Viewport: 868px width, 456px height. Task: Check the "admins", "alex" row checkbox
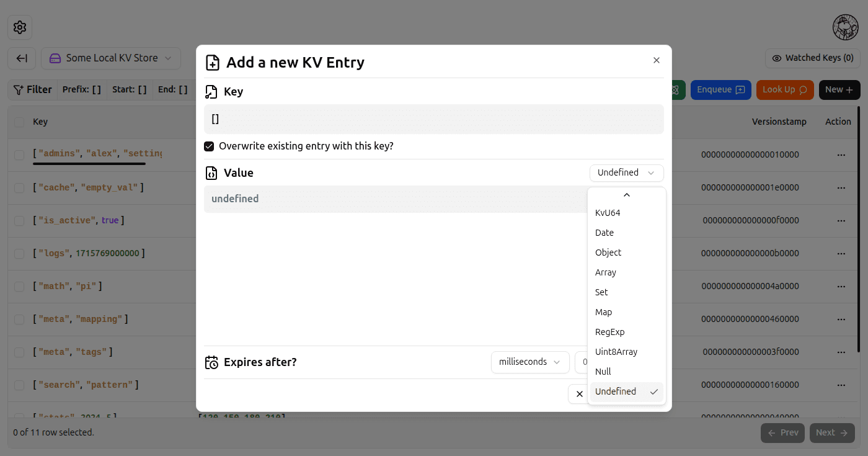point(19,154)
